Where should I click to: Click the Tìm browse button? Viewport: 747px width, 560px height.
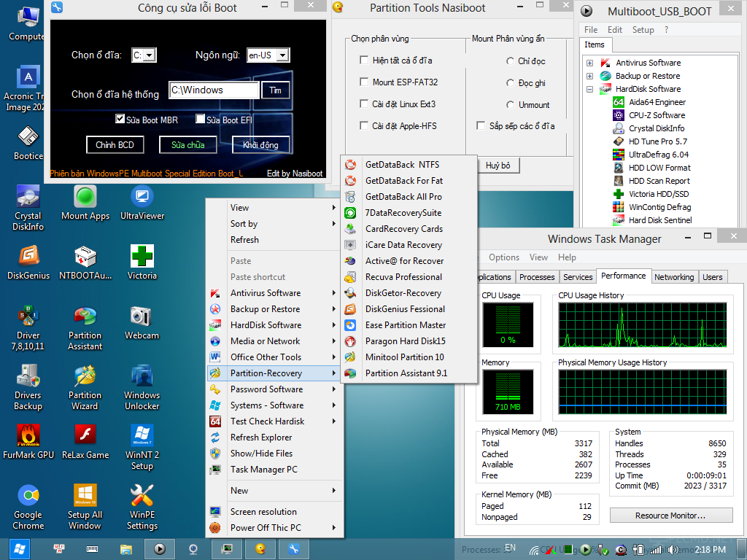[x=275, y=90]
